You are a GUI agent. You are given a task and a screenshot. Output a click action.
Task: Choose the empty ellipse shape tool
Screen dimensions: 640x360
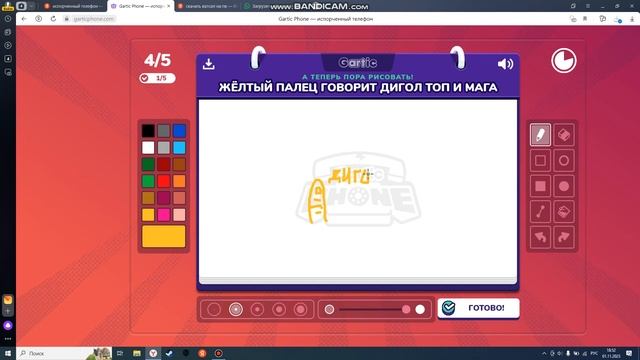[x=564, y=160]
